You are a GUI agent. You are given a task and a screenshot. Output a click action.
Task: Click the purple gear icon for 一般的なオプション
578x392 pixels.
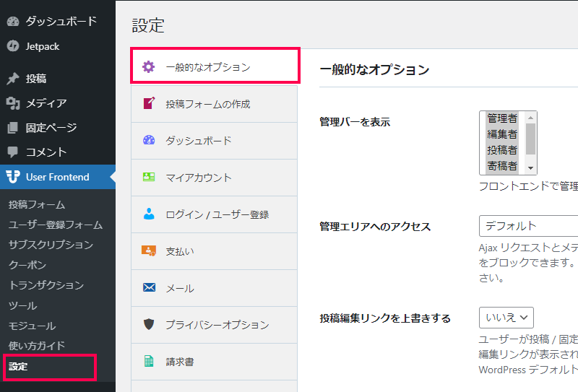tap(149, 66)
